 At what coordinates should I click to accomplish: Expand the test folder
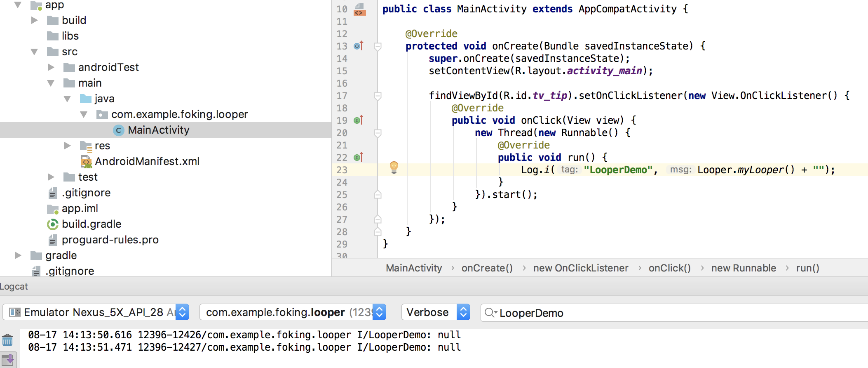point(51,177)
